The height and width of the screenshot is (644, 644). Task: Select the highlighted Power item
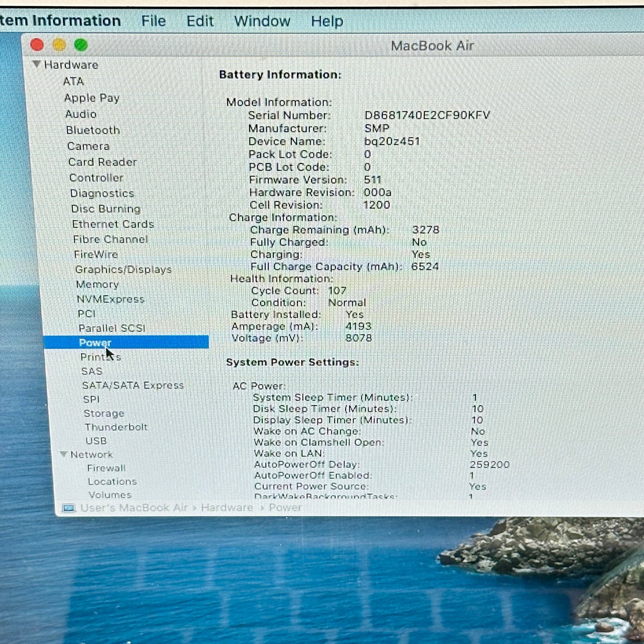(x=126, y=342)
